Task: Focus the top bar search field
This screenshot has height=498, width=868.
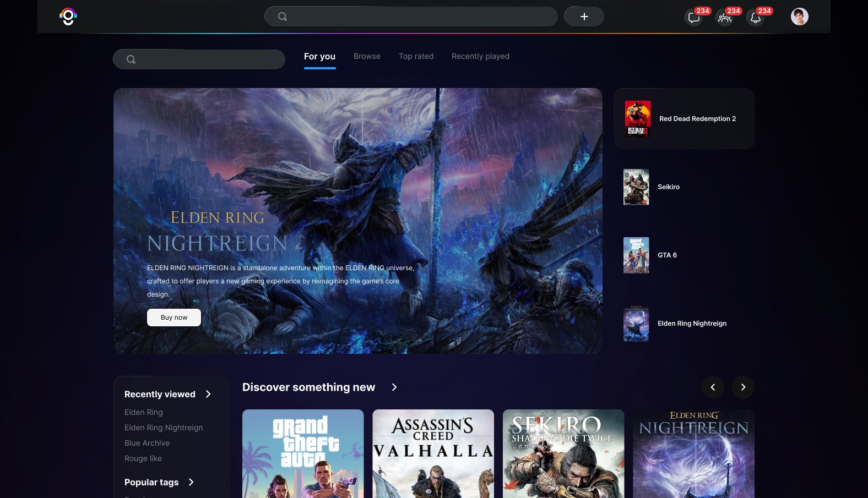Action: coord(411,17)
